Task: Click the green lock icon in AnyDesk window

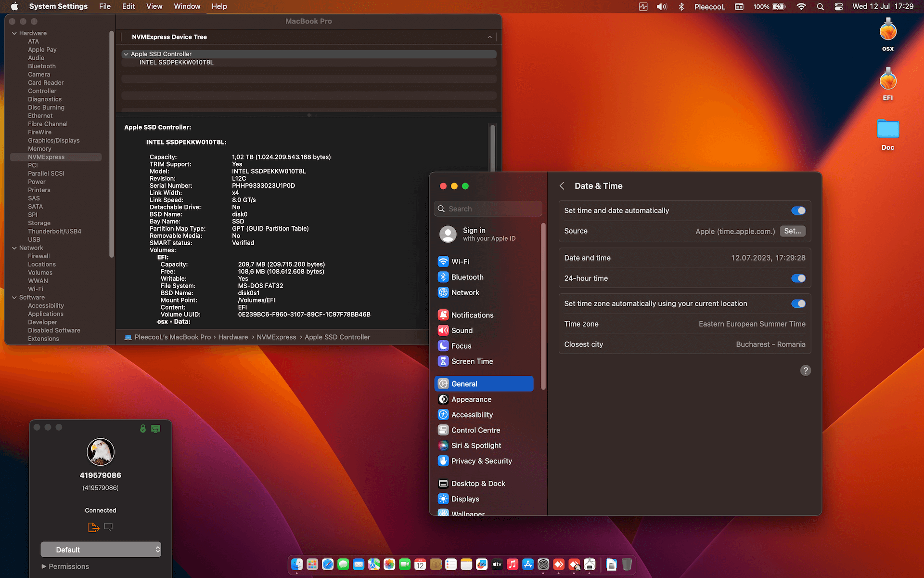Action: (143, 428)
